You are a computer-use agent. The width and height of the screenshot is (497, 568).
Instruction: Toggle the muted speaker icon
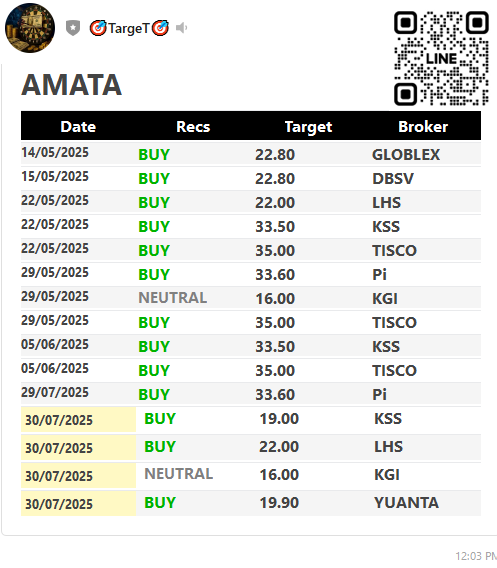(181, 28)
